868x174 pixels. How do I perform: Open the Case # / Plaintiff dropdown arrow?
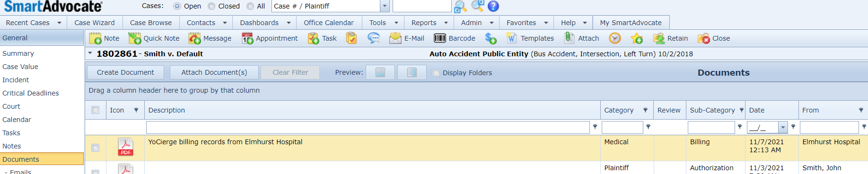point(385,6)
